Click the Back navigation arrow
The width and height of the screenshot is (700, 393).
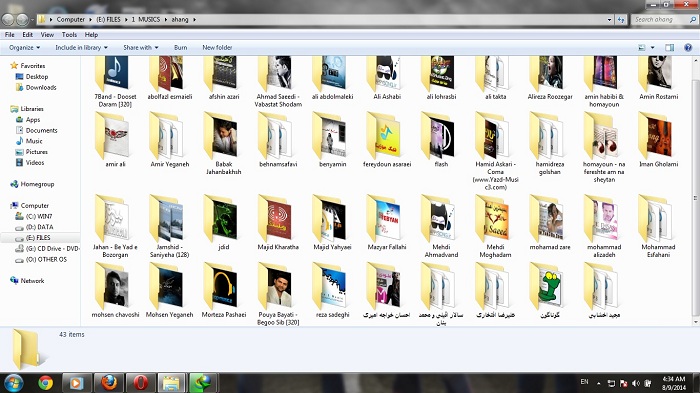tap(8, 20)
